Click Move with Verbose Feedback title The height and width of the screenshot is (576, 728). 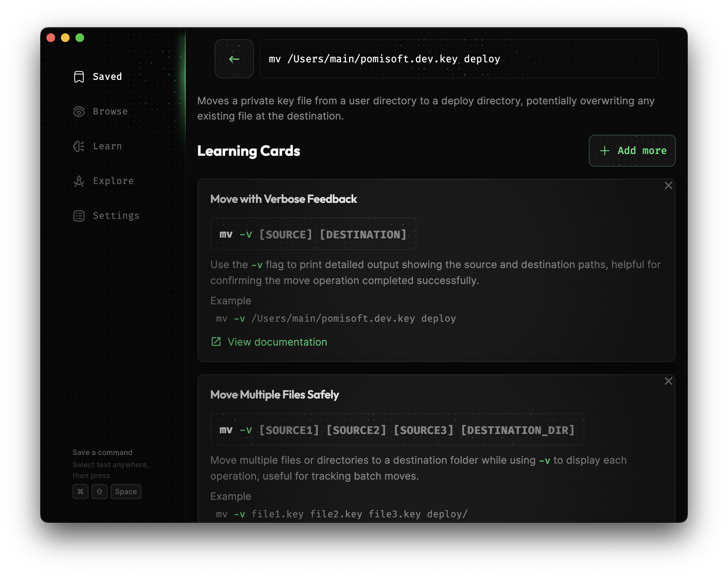(284, 199)
